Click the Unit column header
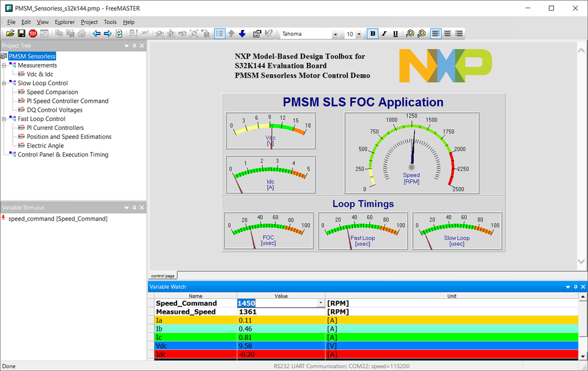 pos(452,296)
